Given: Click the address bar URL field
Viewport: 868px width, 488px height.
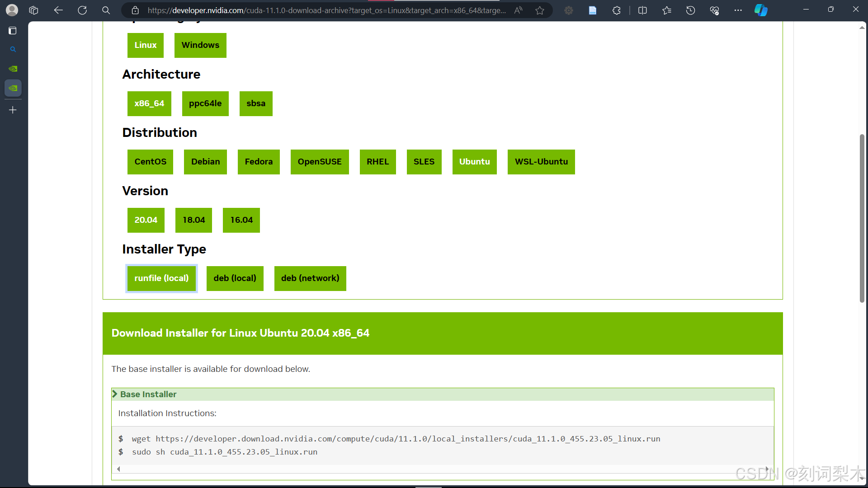Looking at the screenshot, I should pyautogui.click(x=325, y=10).
